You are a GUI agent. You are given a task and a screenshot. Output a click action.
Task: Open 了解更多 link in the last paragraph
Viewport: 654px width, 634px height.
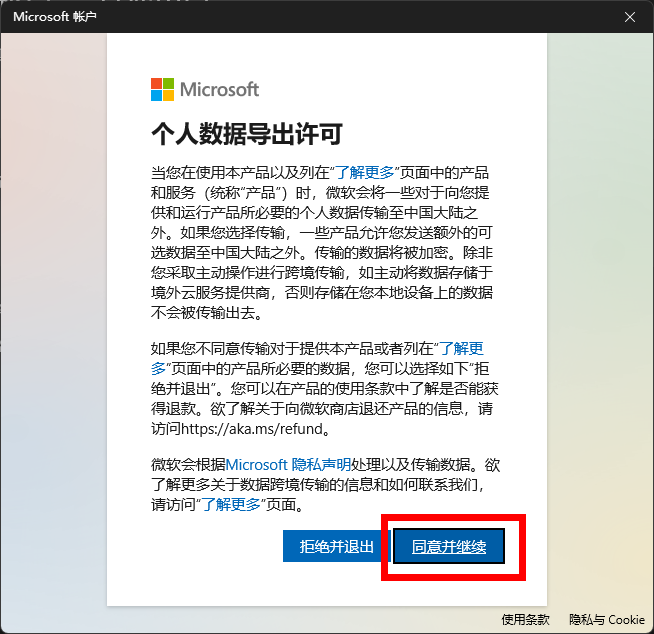[x=231, y=505]
